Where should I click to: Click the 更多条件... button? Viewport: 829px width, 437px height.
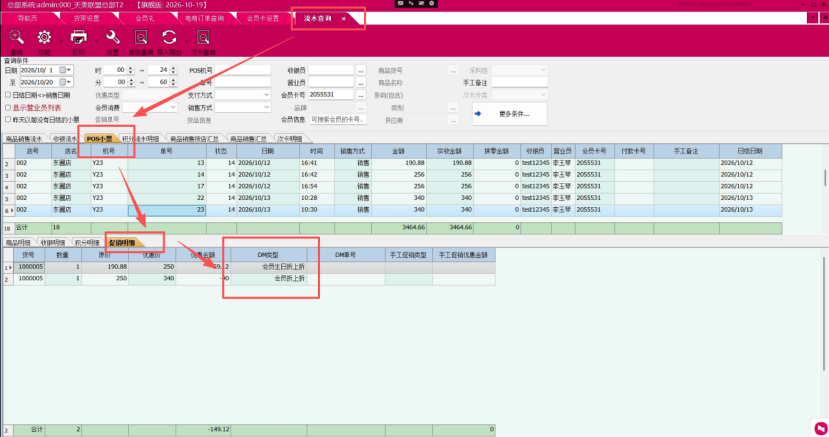[x=510, y=114]
